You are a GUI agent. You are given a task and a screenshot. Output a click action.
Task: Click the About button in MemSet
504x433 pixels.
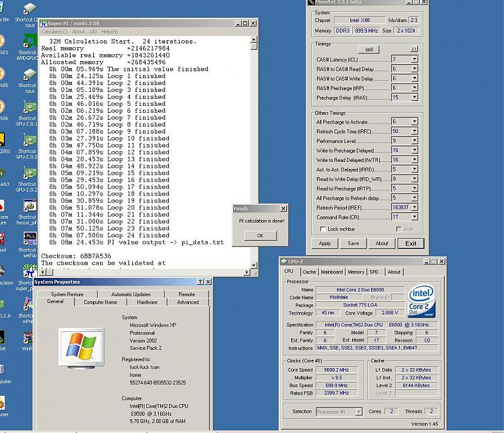pos(382,243)
